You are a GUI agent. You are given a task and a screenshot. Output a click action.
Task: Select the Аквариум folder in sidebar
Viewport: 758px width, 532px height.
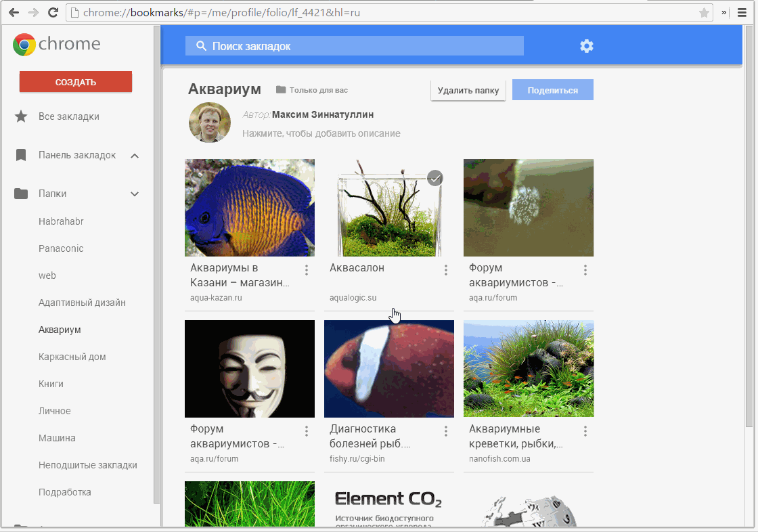coord(60,330)
